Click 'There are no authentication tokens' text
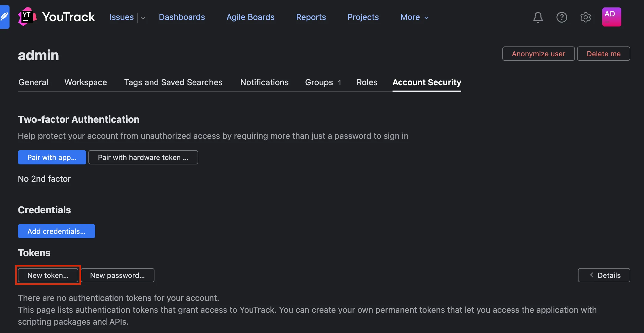Screen dimensions: 644x333 [118, 298]
